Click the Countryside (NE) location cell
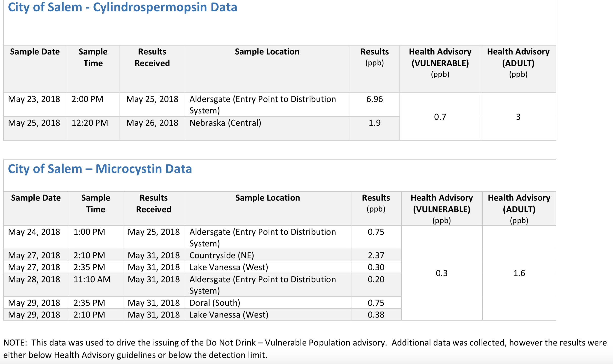 coord(222,255)
